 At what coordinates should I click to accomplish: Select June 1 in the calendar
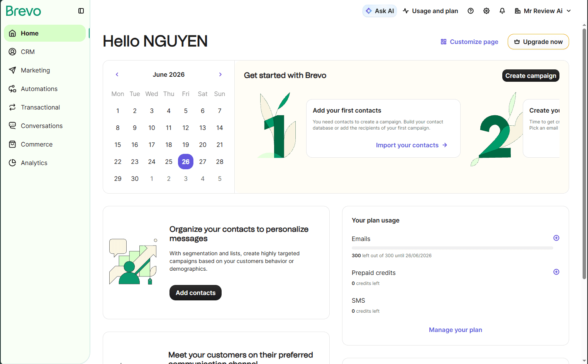coord(118,111)
